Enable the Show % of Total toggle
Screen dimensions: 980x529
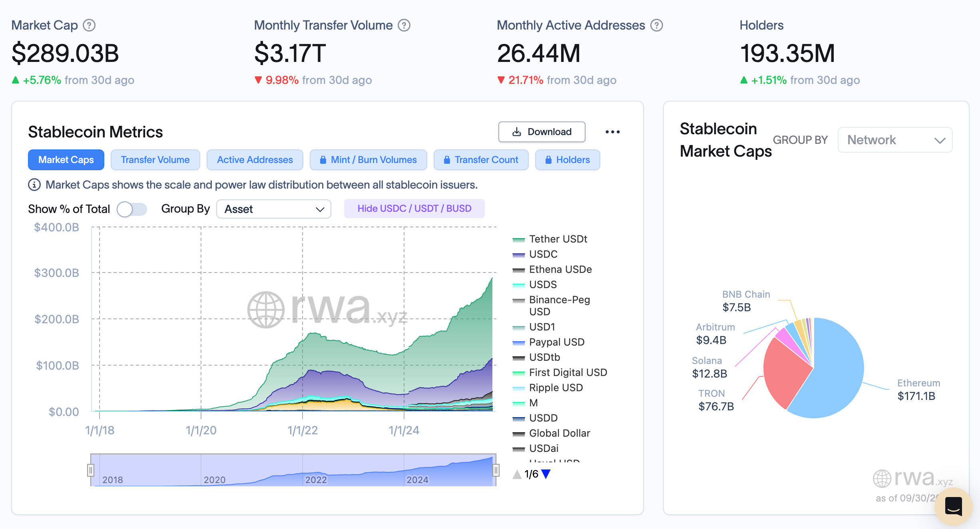tap(132, 209)
